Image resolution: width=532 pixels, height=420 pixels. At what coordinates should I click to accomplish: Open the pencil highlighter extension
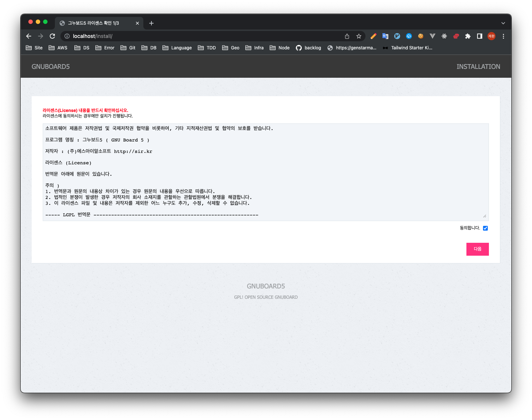click(x=374, y=36)
